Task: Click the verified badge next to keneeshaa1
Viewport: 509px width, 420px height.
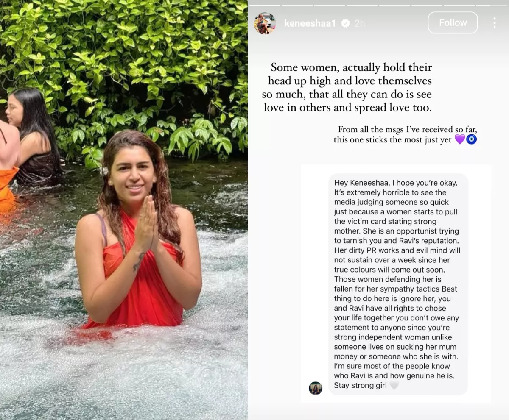Action: coord(346,24)
